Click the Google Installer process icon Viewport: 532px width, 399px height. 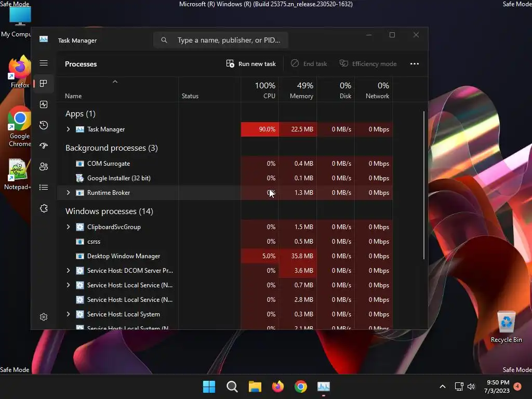click(x=79, y=178)
